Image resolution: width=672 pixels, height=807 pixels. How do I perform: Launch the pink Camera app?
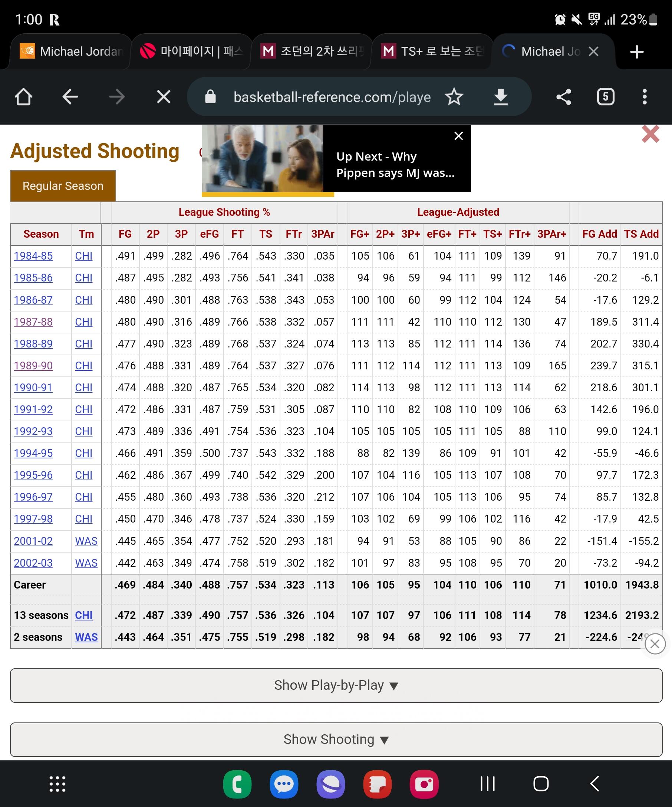click(x=424, y=784)
